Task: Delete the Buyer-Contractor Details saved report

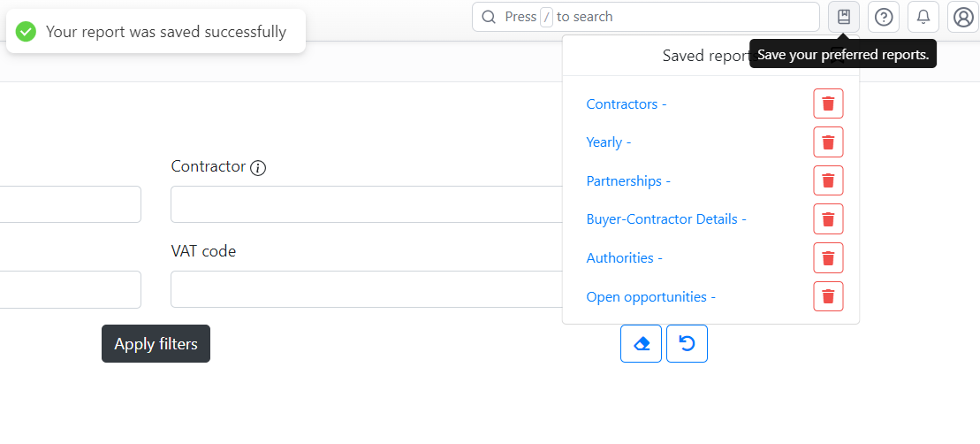Action: tap(828, 218)
